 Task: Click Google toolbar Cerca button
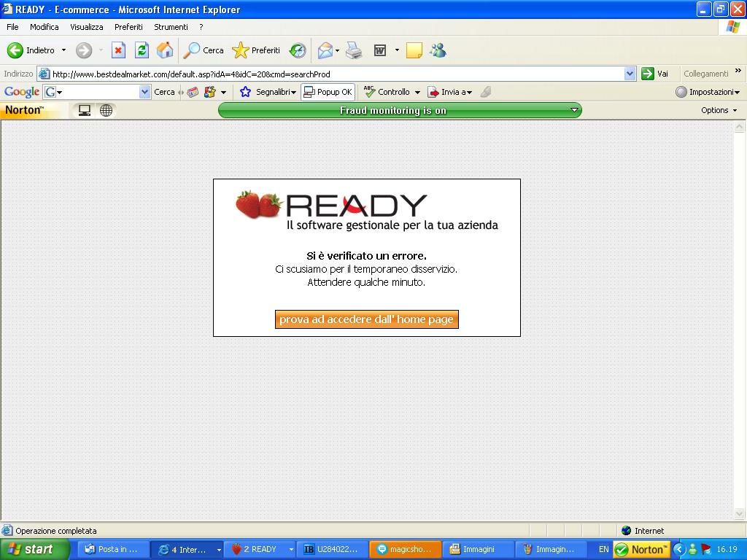(164, 92)
